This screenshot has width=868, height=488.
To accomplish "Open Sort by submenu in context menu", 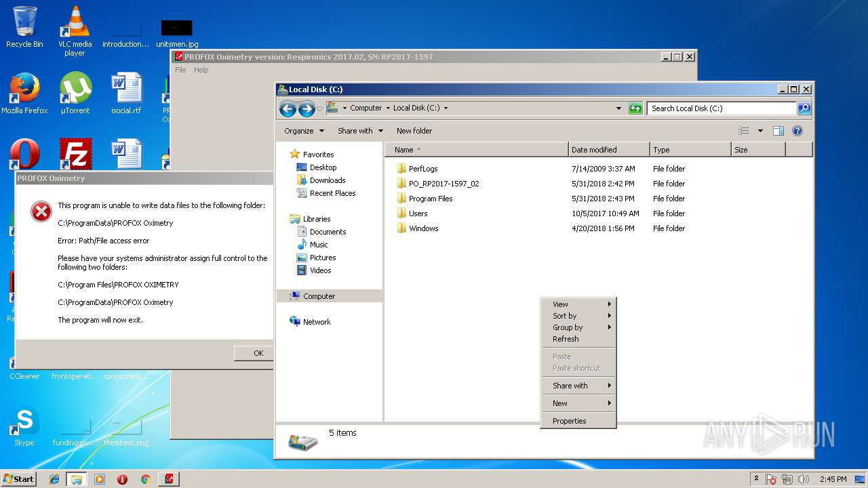I will pos(578,316).
